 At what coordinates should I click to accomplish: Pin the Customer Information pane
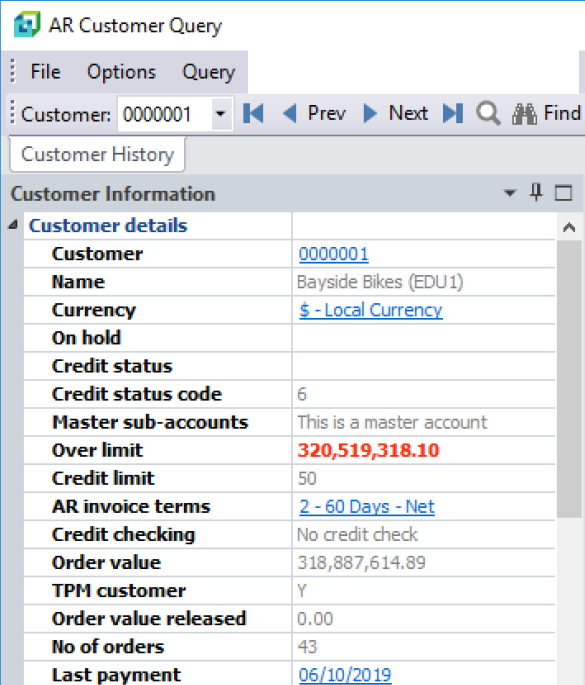(x=536, y=192)
